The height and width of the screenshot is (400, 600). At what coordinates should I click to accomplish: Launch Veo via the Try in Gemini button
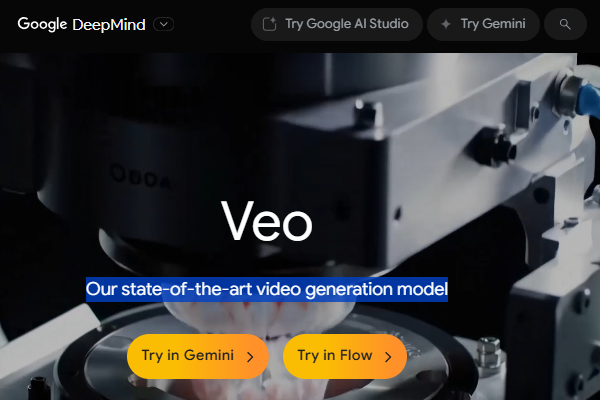tap(198, 356)
